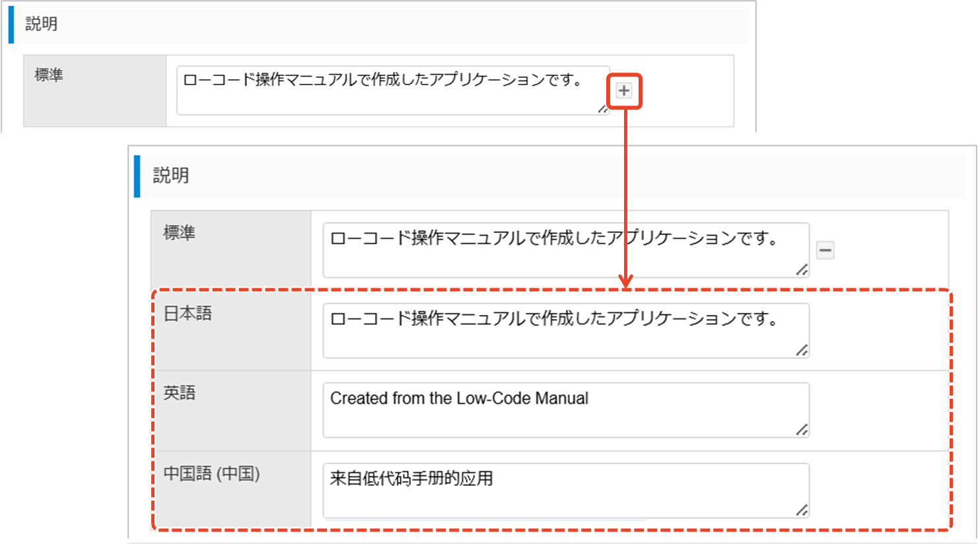Image resolution: width=980 pixels, height=546 pixels.
Task: Click resize handle of textarea beside minus button
Action: (802, 270)
